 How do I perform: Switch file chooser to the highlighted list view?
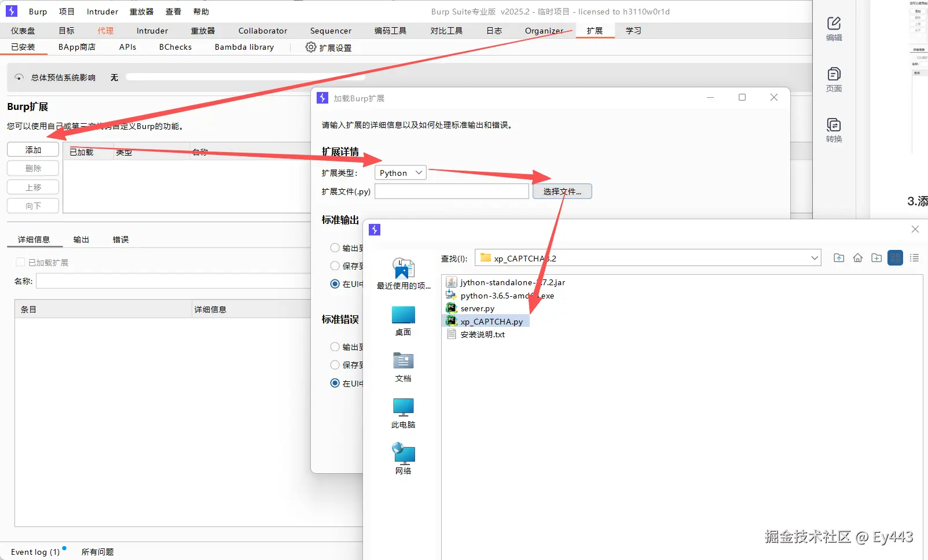896,258
